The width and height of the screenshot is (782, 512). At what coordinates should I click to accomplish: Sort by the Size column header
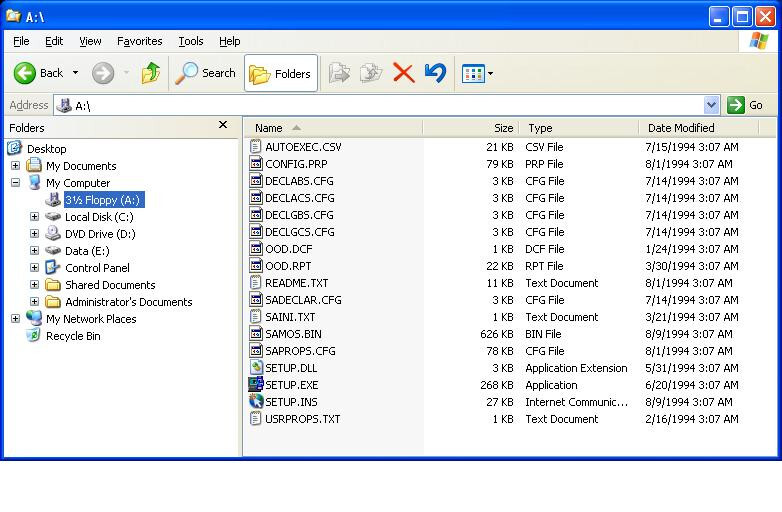[x=471, y=128]
